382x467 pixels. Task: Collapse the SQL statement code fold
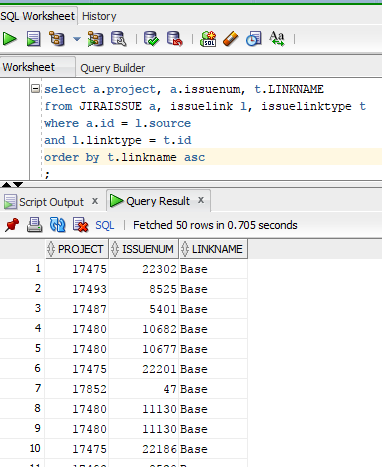35,89
